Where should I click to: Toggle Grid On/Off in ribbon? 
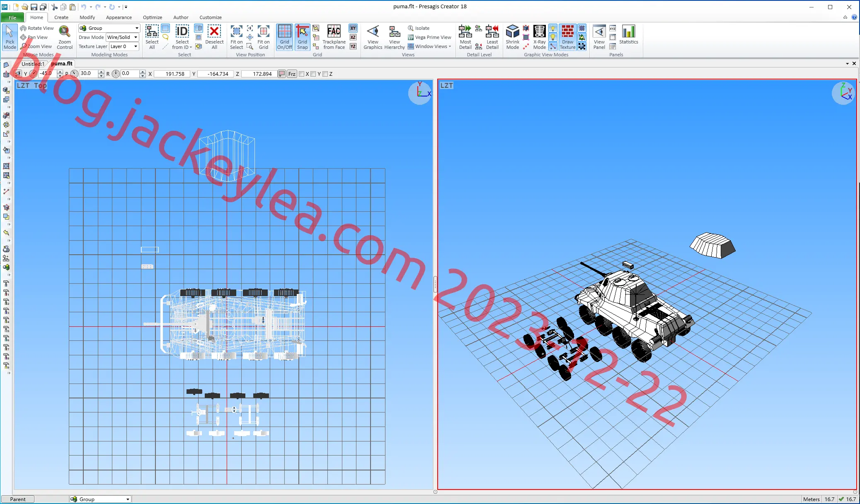click(x=285, y=37)
